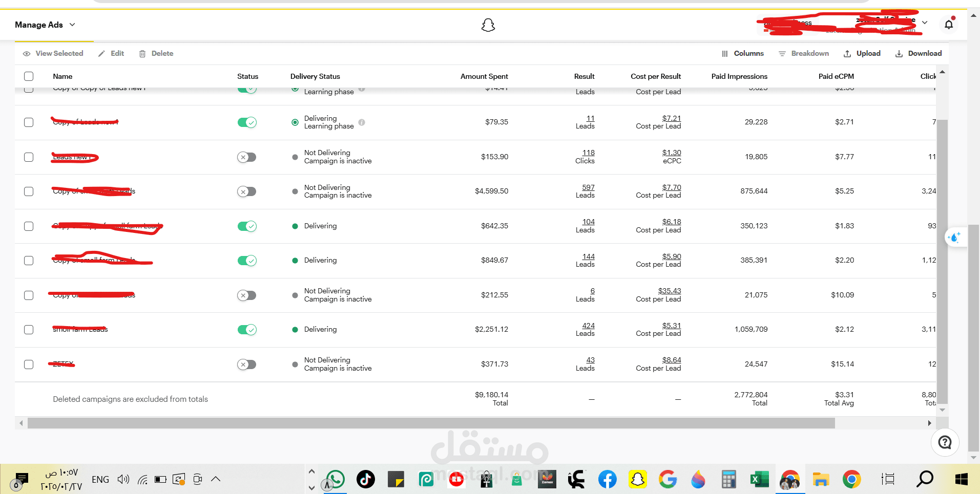Click the Windows Start button
This screenshot has height=494, width=980.
coord(962,480)
